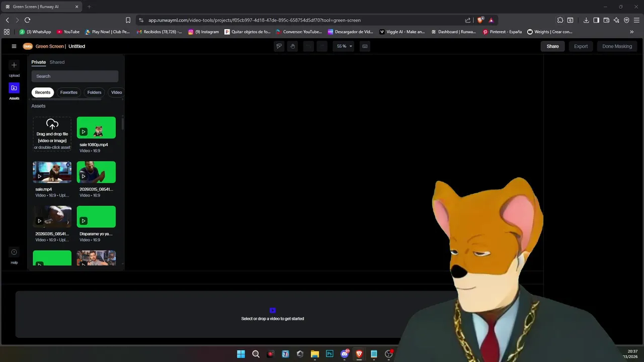
Task: Open Brave Shields icon
Action: coord(480,20)
